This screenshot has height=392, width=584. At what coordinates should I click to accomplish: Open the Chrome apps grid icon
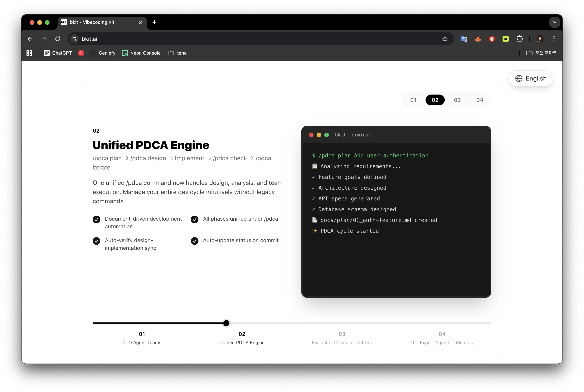pos(29,53)
